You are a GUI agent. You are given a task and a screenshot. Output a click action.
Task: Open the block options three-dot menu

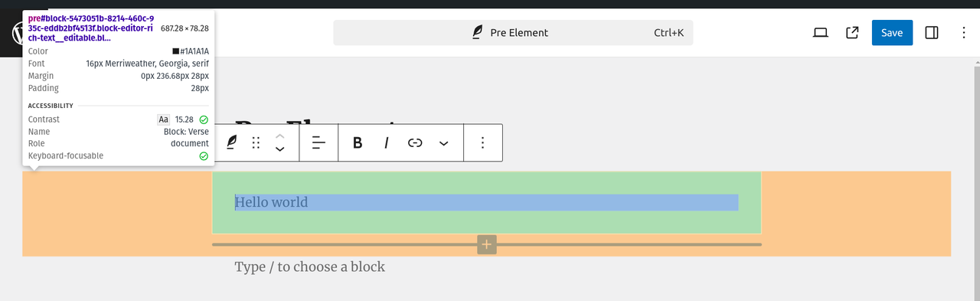pos(482,142)
